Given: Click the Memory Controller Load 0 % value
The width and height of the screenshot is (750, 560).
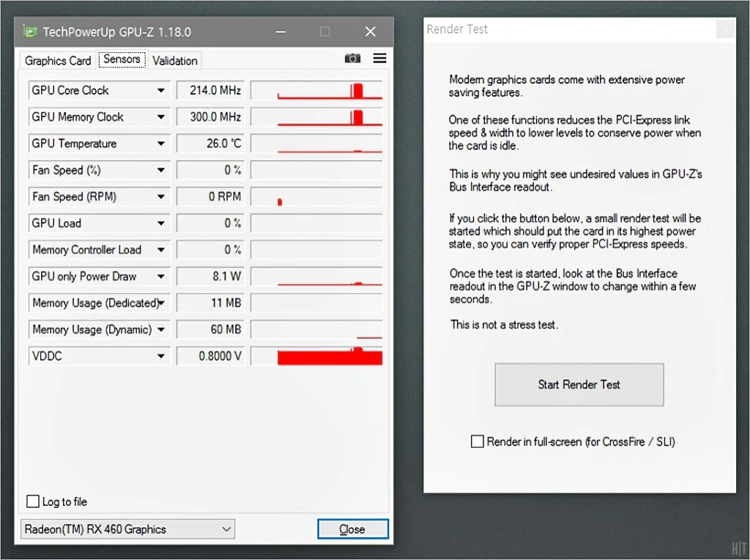Looking at the screenshot, I should pyautogui.click(x=210, y=250).
